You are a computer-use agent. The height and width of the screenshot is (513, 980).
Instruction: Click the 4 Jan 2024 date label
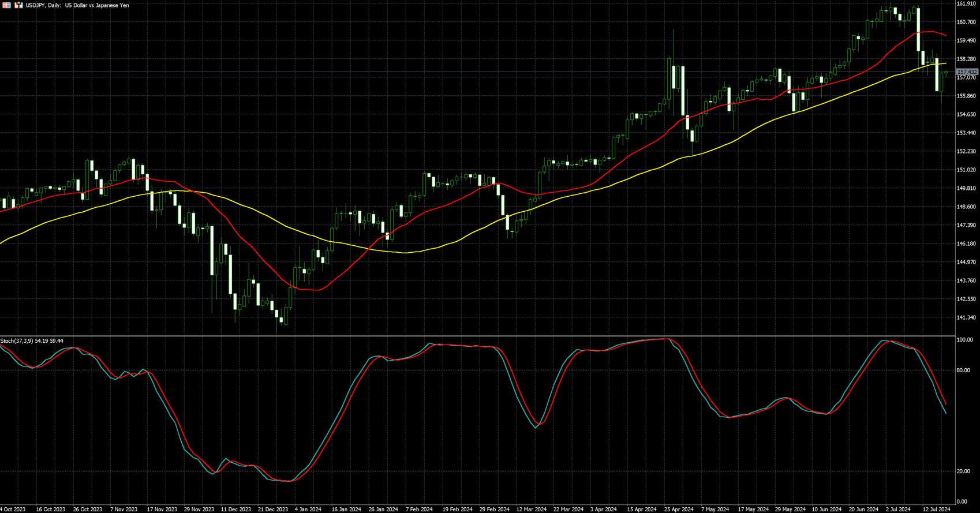tap(308, 510)
